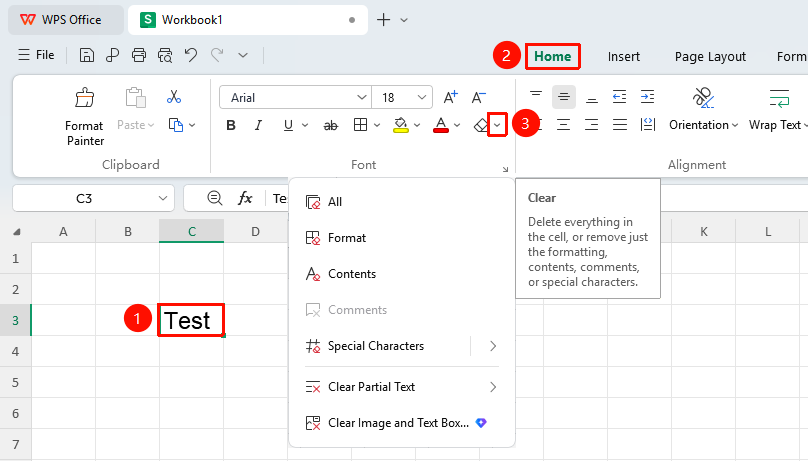
Task: Click cell C3 containing Test
Action: click(191, 320)
